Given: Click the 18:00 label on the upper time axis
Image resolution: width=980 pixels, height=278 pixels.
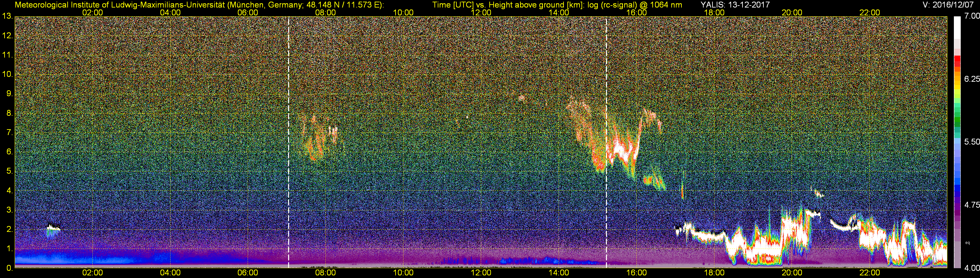Looking at the screenshot, I should pos(714,12).
